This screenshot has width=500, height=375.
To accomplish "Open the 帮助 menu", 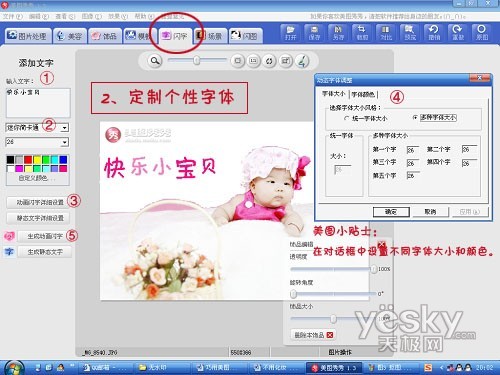I will tap(144, 16).
